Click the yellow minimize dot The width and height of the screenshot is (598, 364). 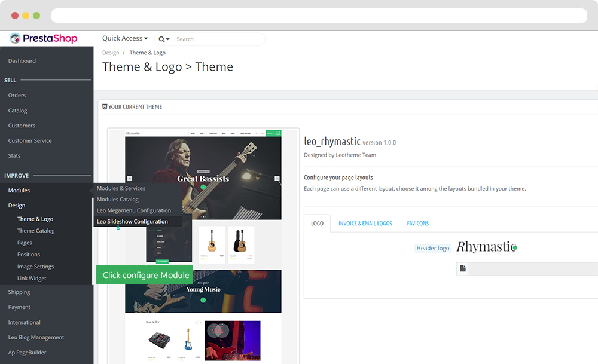26,16
